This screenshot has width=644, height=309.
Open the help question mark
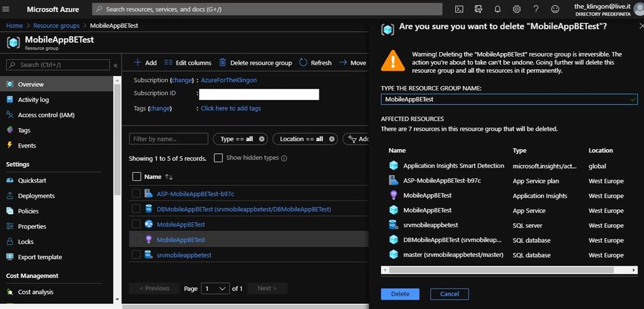536,9
